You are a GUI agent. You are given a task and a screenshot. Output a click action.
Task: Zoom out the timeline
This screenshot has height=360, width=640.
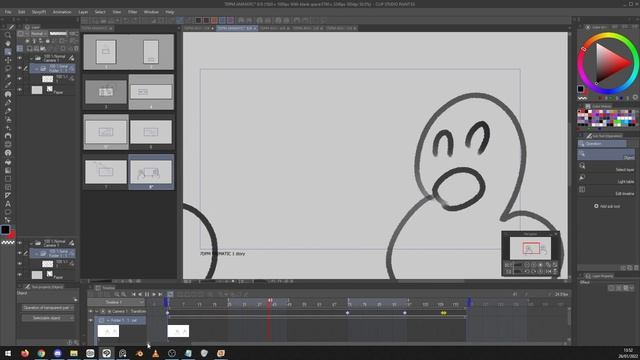pos(117,294)
